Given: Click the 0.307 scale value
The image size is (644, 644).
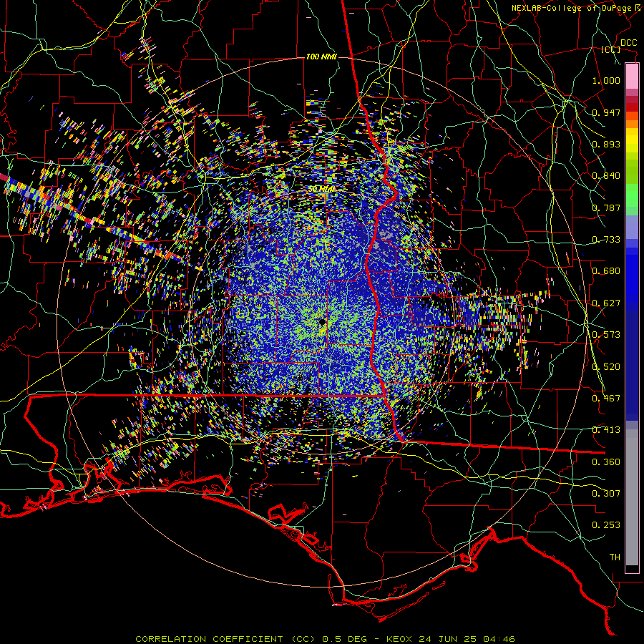Looking at the screenshot, I should coord(606,494).
